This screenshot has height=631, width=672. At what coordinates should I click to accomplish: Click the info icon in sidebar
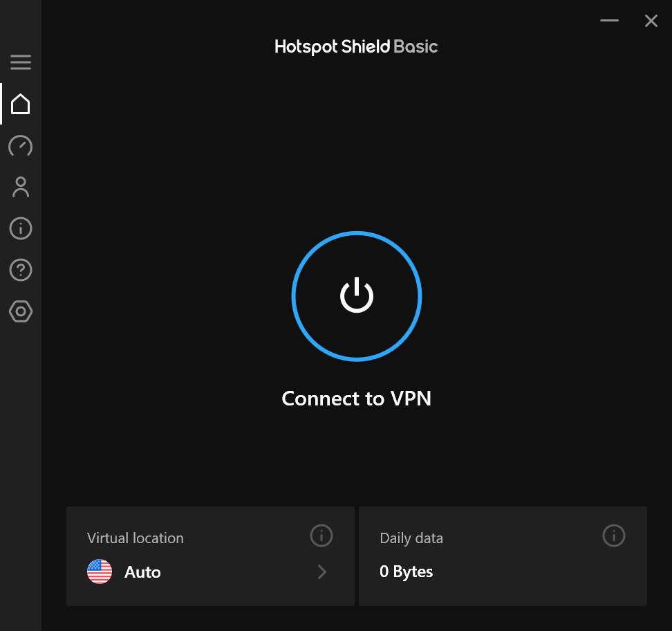click(x=21, y=228)
